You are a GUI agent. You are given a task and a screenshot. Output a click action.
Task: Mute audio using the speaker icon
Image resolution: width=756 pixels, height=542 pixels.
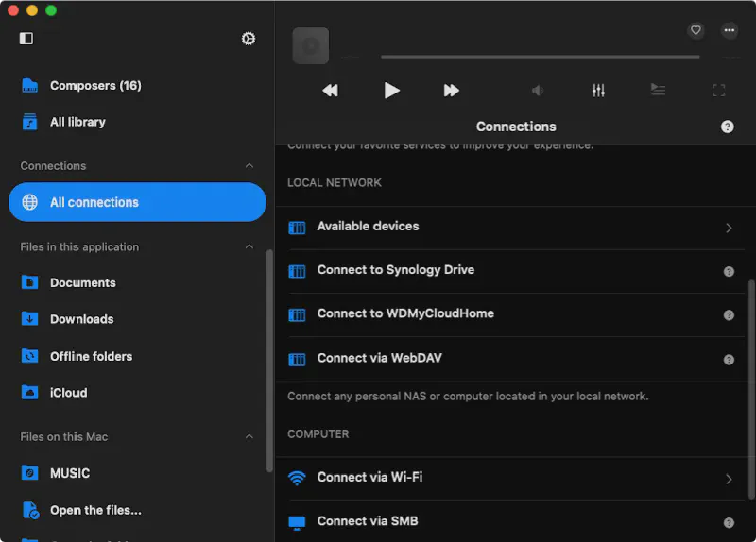pyautogui.click(x=537, y=91)
